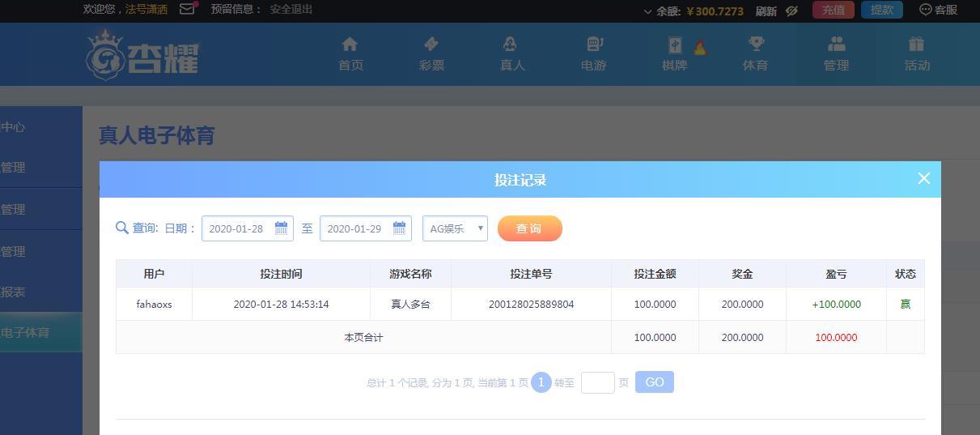Close the 投注记录 dialog
The image size is (980, 435).
924,178
